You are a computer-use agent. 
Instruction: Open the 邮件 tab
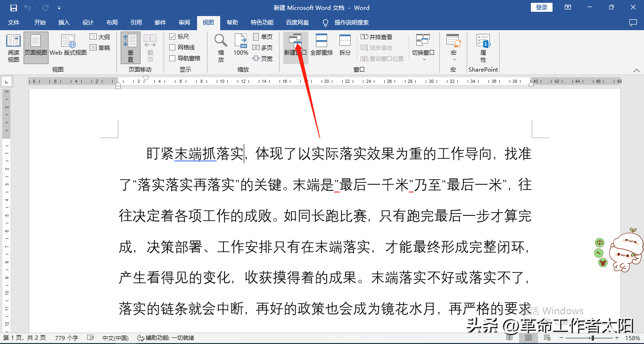[x=160, y=23]
